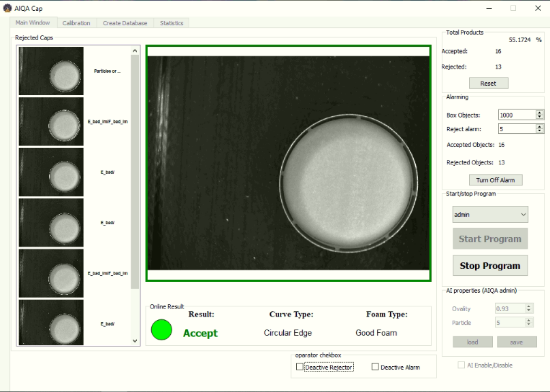Image resolution: width=550 pixels, height=392 pixels.
Task: Decrease the Particle spinner value
Action: click(529, 325)
